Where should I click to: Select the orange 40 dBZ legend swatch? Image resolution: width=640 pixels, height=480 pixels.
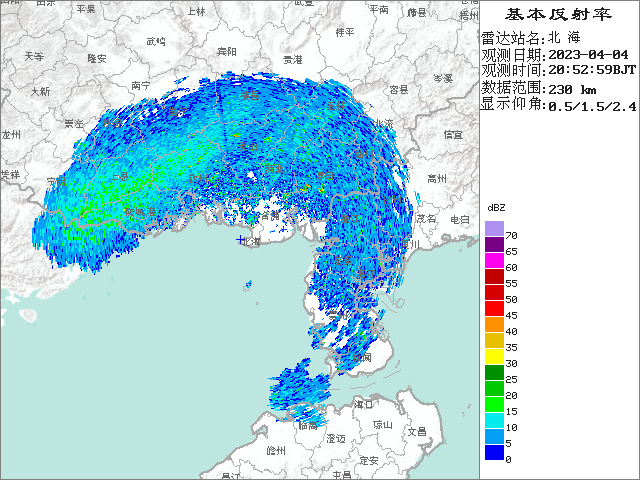point(494,325)
